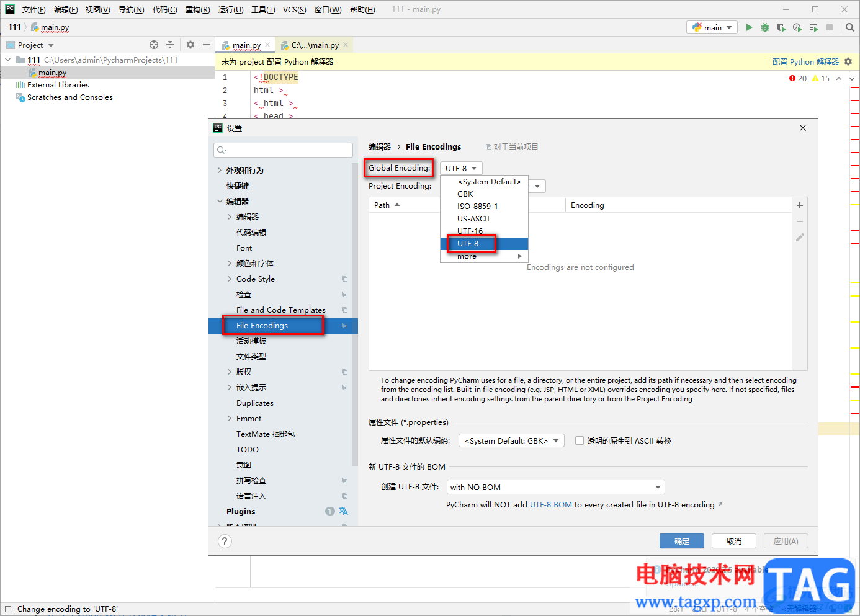Select TODO in settings tree
The image size is (860, 616).
pos(248,450)
